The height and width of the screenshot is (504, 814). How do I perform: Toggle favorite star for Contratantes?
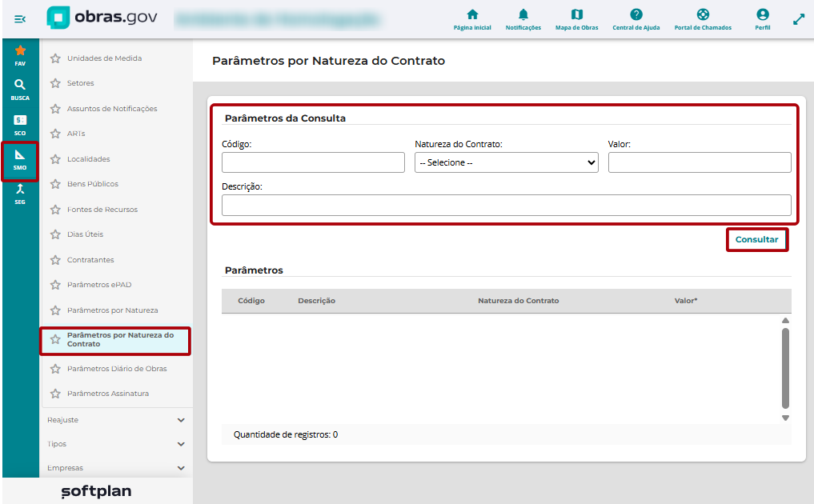tap(55, 259)
